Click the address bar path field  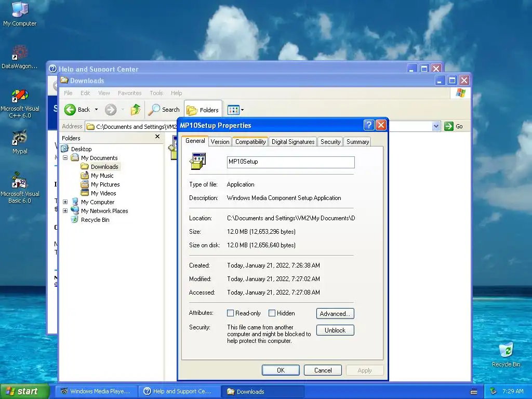pos(131,127)
